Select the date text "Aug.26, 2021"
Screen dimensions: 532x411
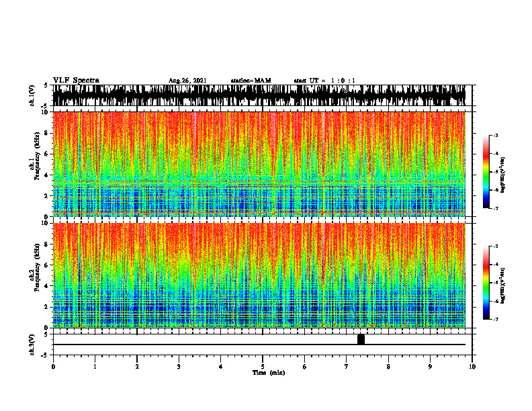pos(187,81)
